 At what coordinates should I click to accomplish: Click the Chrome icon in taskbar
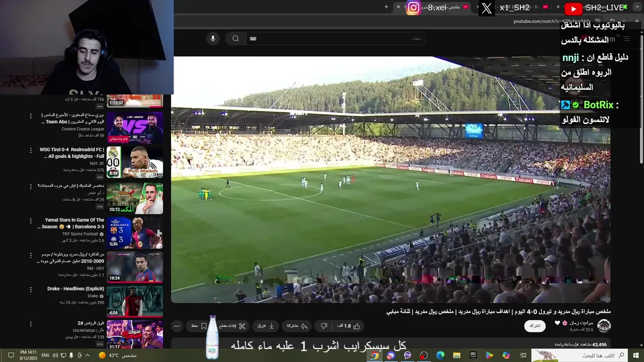point(374,355)
